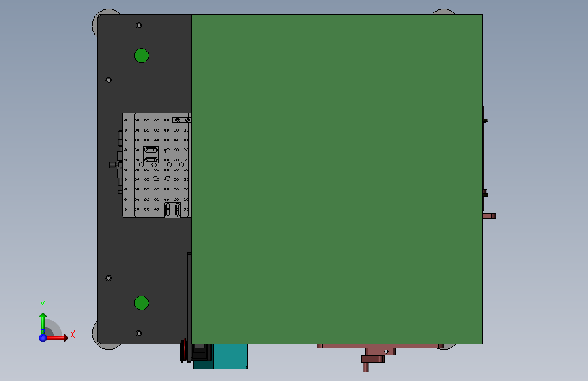Viewport: 588px width, 381px height.
Task: Click the red X axis arrow of the triad
Action: pos(57,338)
